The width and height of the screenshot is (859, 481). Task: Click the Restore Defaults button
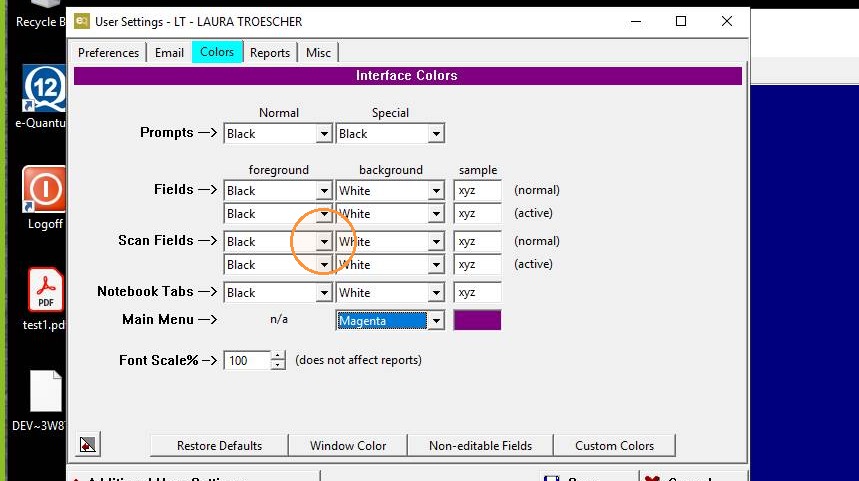[x=219, y=445]
